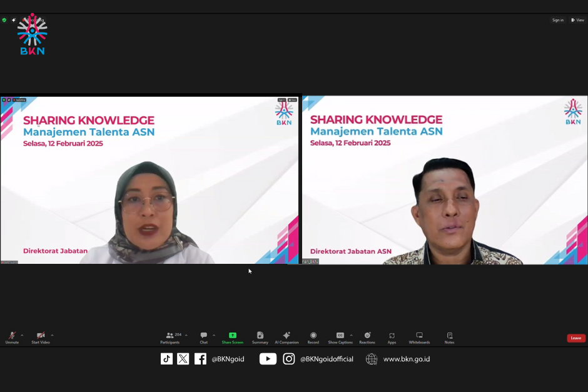Open the Chat panel

(203, 337)
